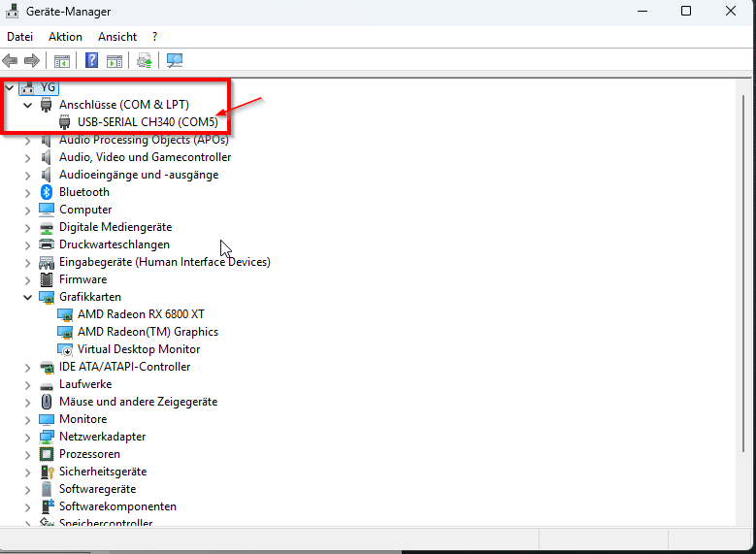Select the Monitore label

coord(82,419)
